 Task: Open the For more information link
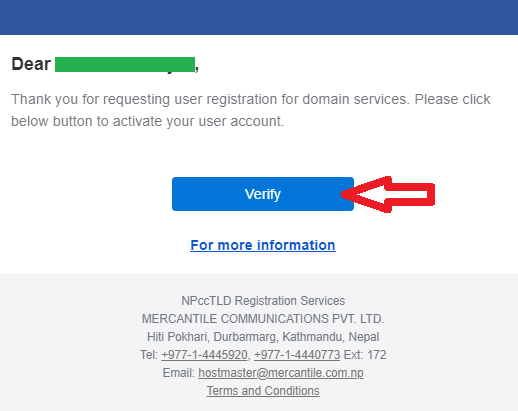point(263,245)
